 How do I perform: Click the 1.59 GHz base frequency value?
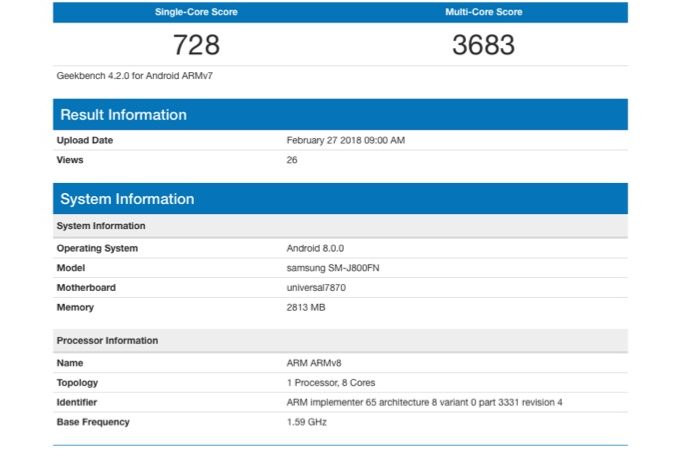point(306,422)
